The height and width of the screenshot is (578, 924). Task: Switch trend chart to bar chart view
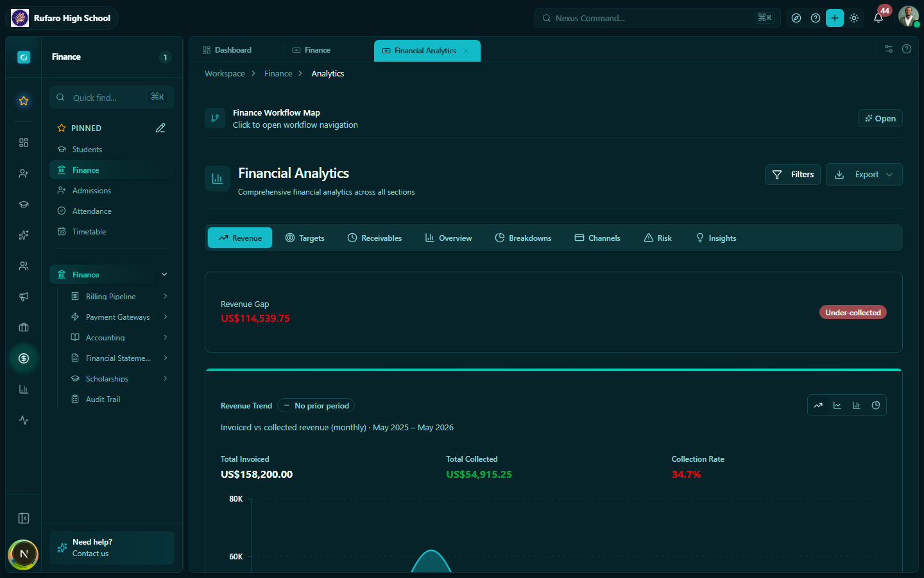click(x=857, y=405)
